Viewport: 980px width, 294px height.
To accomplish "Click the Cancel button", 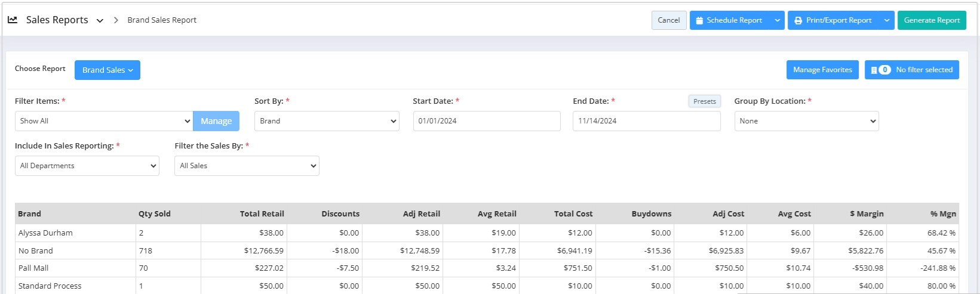I will [669, 20].
